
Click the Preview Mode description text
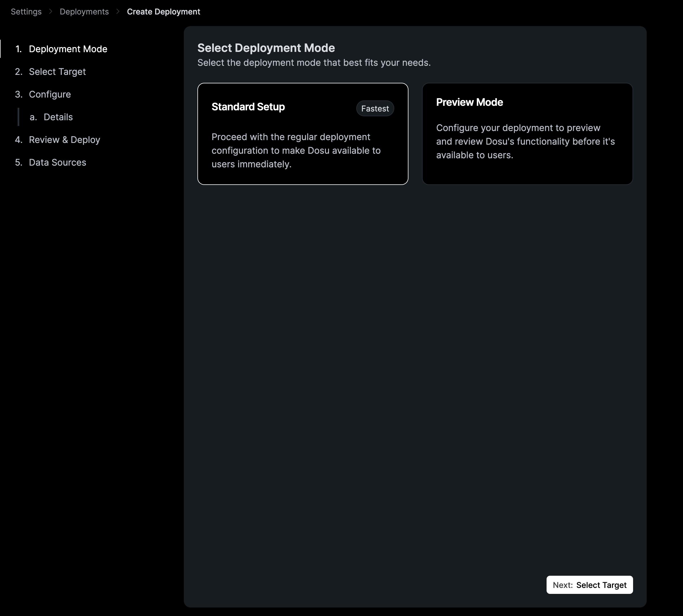[x=525, y=142]
